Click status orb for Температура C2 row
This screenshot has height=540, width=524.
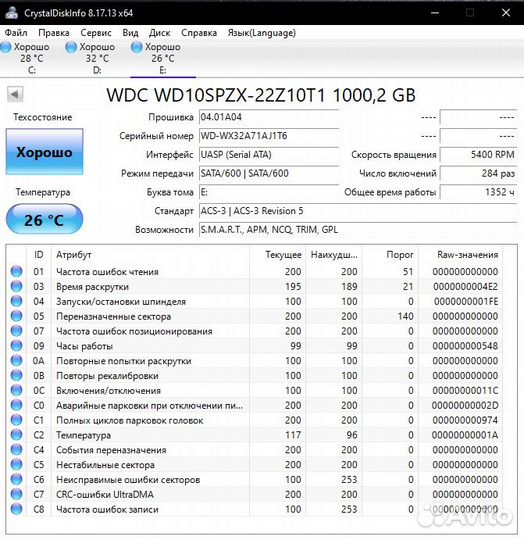click(16, 435)
